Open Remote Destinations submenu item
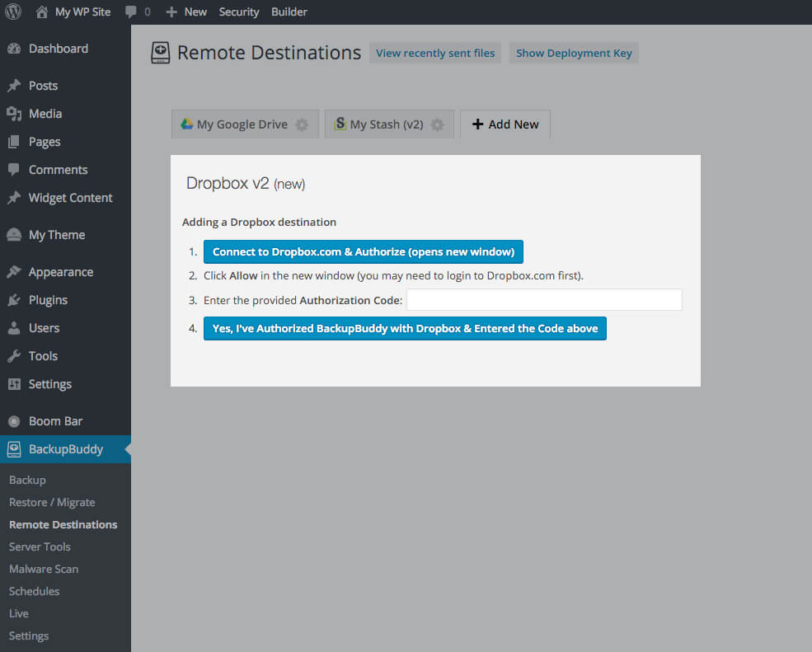This screenshot has width=812, height=652. (63, 524)
